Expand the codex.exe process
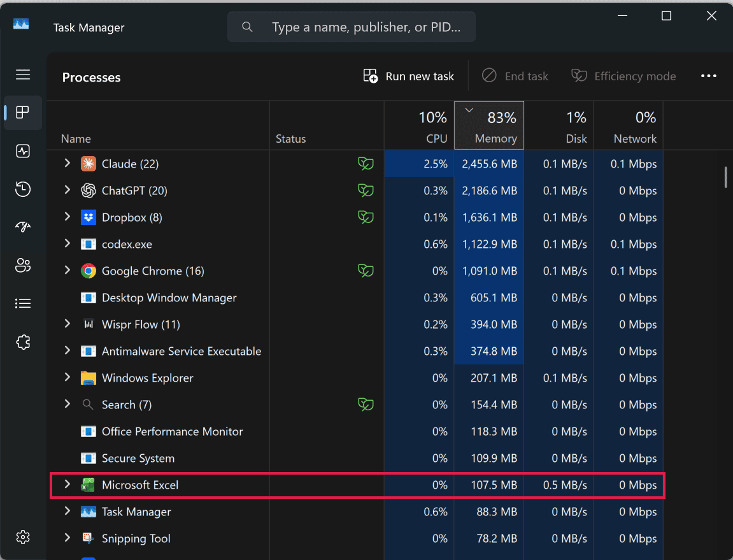 [68, 243]
